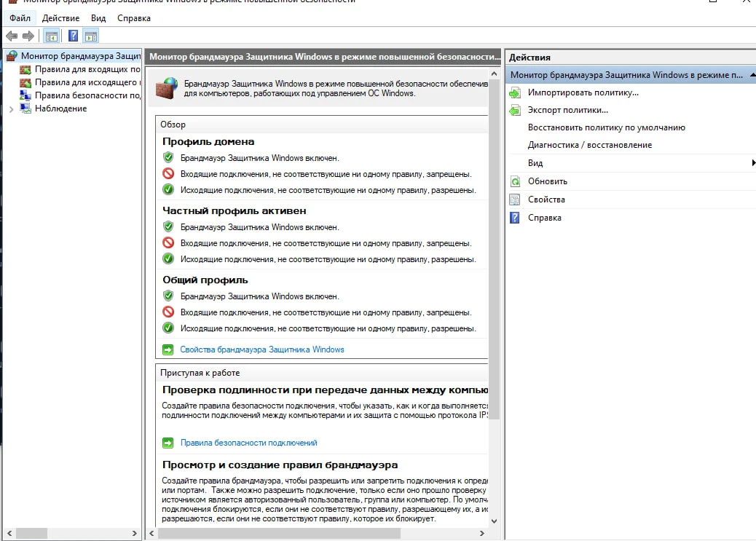Click the Экспорт политики green icon
The height and width of the screenshot is (541, 756).
pos(515,110)
